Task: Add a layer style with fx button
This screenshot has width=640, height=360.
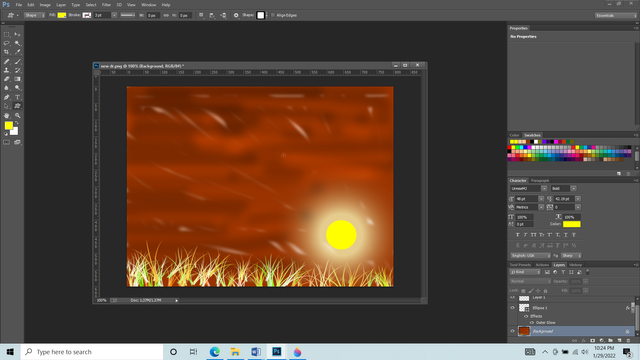Action: pyautogui.click(x=583, y=340)
